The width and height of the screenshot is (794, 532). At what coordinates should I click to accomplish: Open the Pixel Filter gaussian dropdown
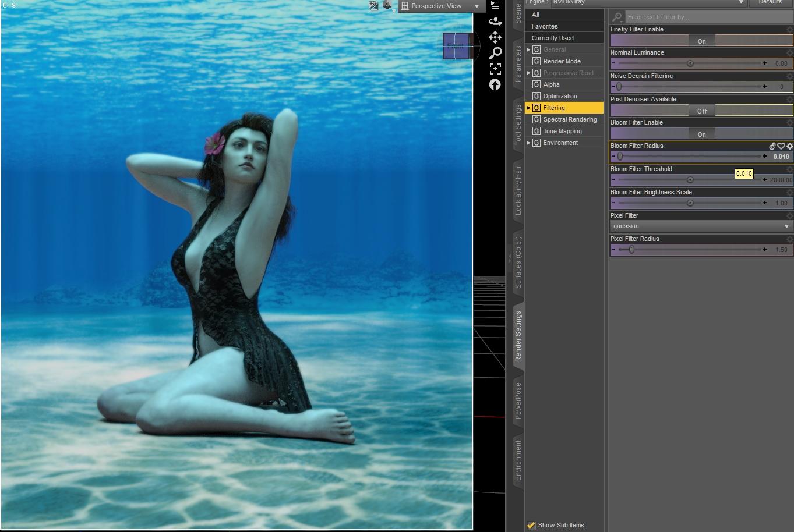click(x=701, y=226)
